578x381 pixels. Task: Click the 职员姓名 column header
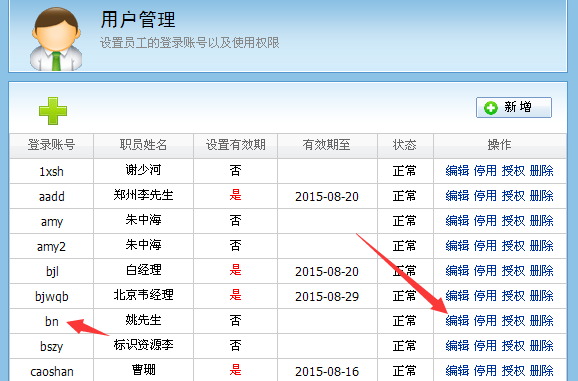(x=143, y=145)
